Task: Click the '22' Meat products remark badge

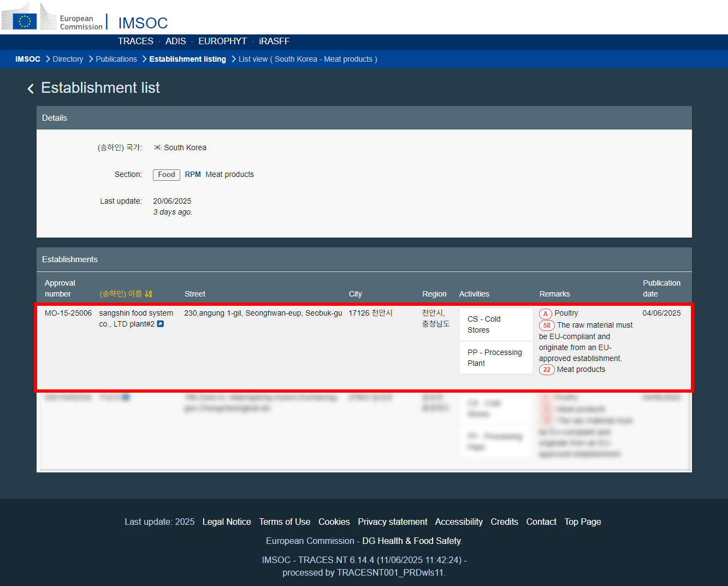Action: pos(547,370)
